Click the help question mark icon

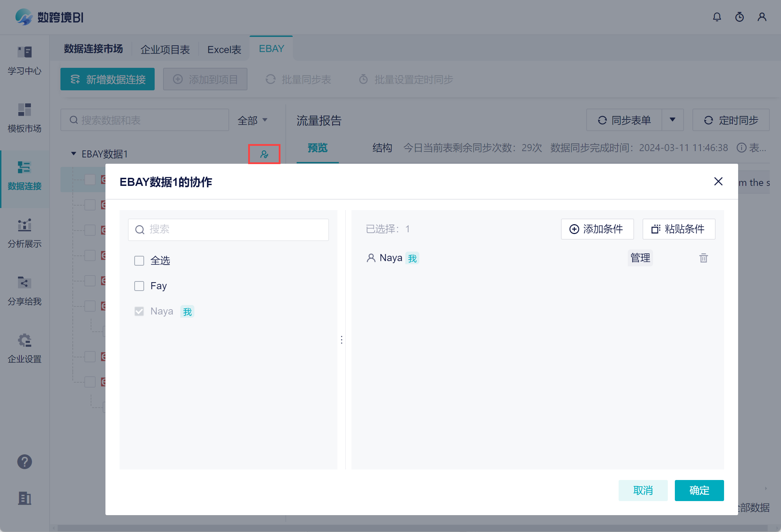click(25, 462)
